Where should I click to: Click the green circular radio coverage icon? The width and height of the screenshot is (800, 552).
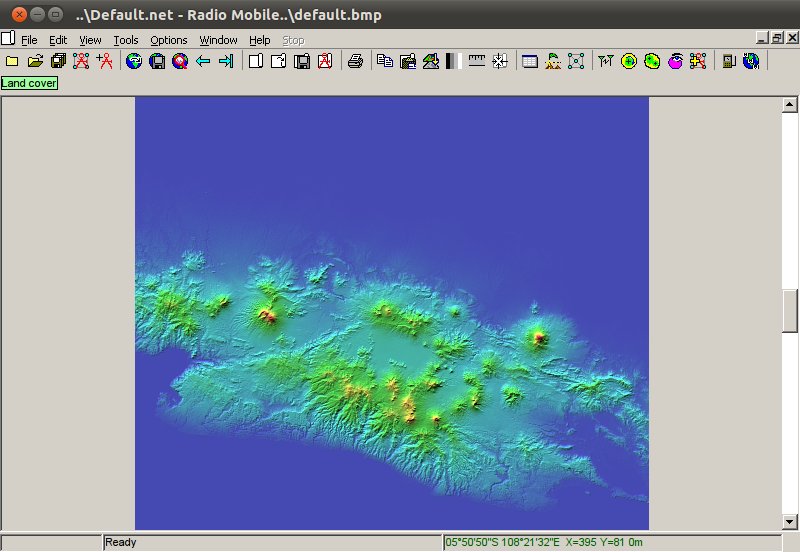629,62
